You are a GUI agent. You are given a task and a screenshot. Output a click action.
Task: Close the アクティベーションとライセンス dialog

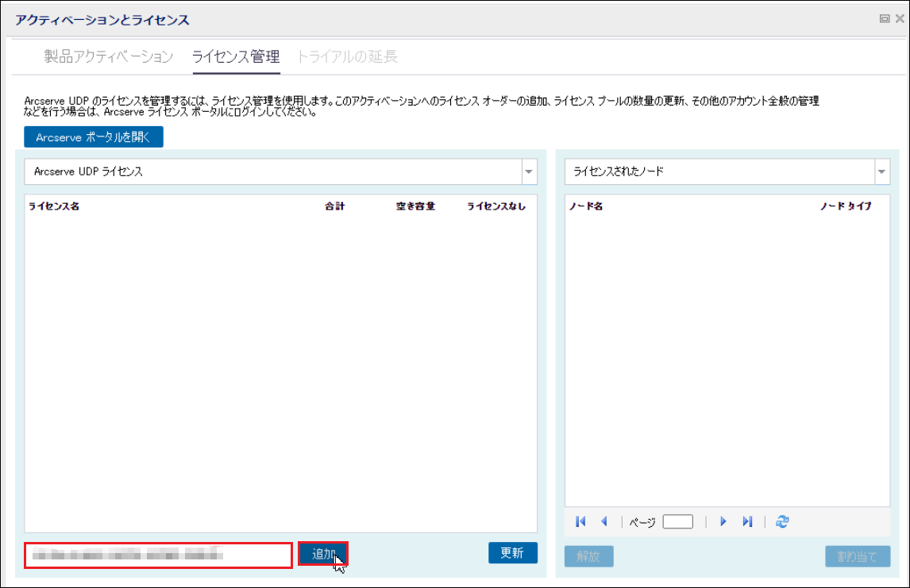click(899, 19)
